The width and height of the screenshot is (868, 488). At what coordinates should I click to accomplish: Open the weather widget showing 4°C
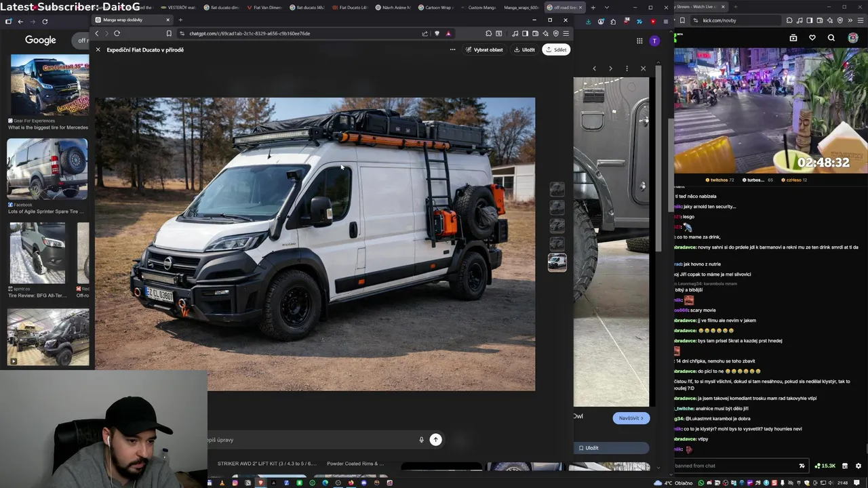click(x=674, y=483)
